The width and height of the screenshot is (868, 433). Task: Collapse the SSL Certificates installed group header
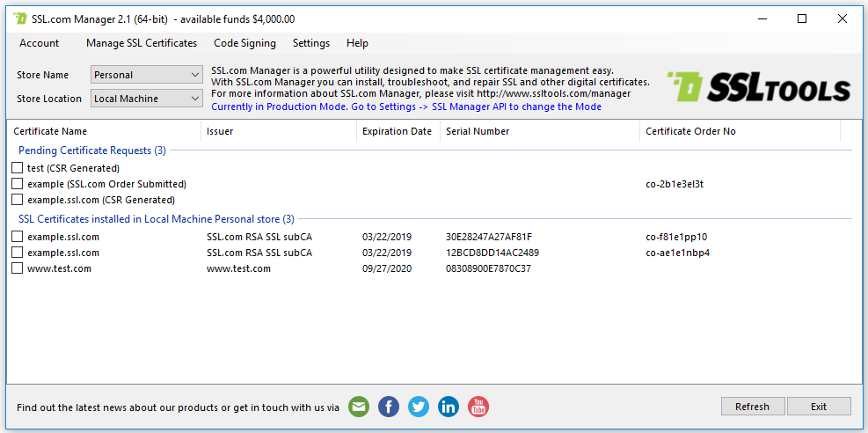click(x=157, y=219)
